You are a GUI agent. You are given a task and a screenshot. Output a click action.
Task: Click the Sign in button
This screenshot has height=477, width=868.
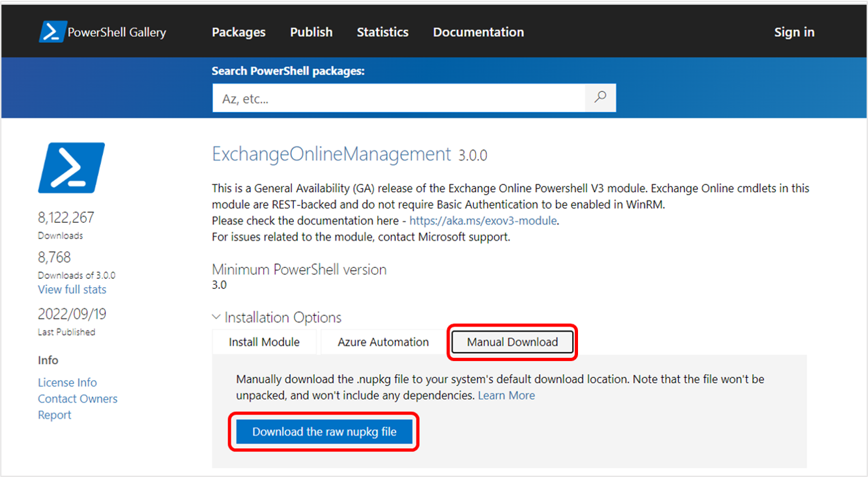(794, 31)
